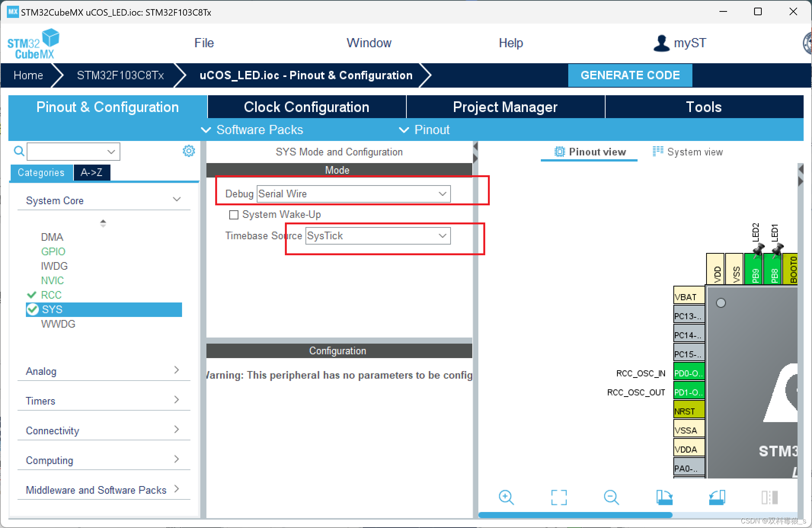812x528 pixels.
Task: Switch to A->Z sorting tab
Action: pyautogui.click(x=92, y=173)
